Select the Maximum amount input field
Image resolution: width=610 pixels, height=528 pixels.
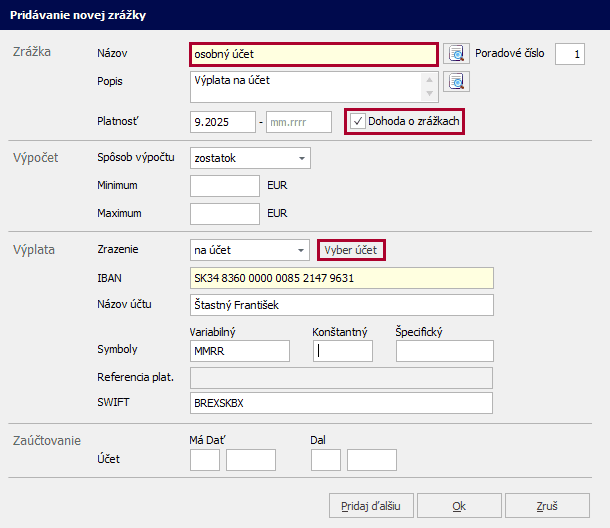[224, 213]
